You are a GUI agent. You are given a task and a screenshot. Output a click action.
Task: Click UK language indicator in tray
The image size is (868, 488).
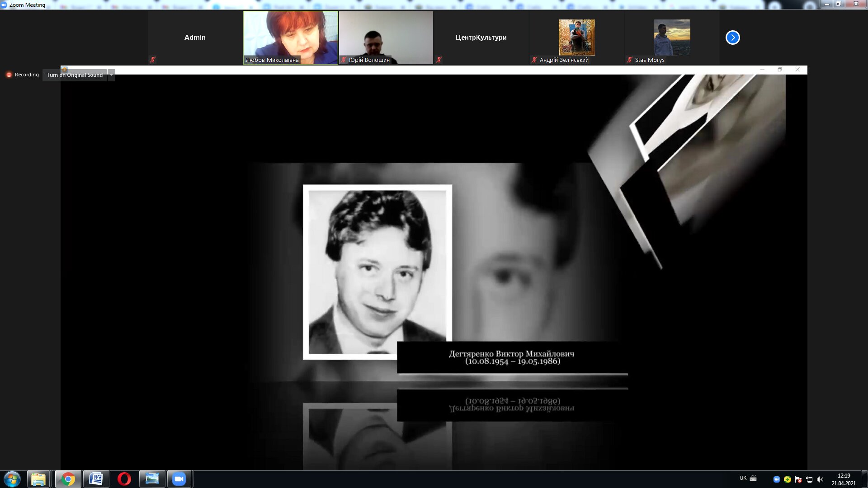[x=743, y=478]
